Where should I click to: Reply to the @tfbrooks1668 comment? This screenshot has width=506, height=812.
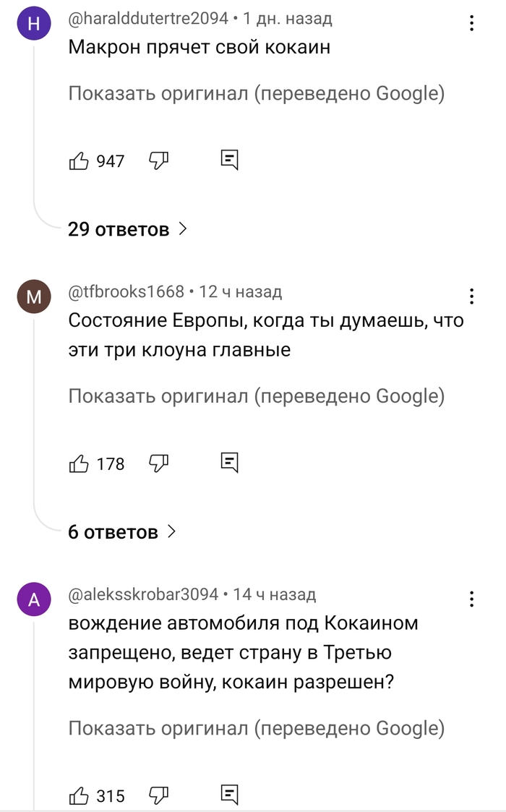(229, 463)
